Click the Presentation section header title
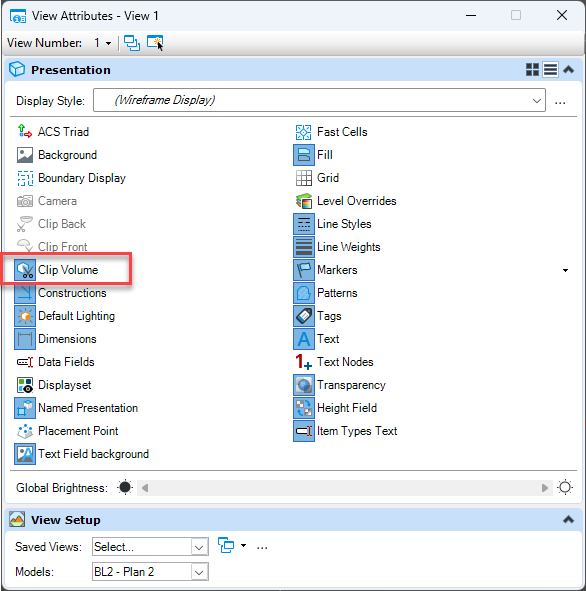This screenshot has width=586, height=591. coord(71,70)
